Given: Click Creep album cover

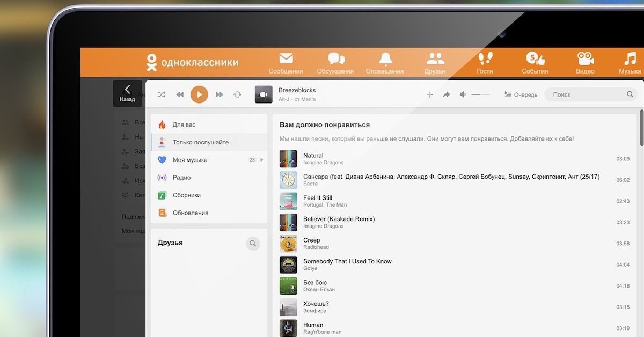Looking at the screenshot, I should [x=288, y=244].
